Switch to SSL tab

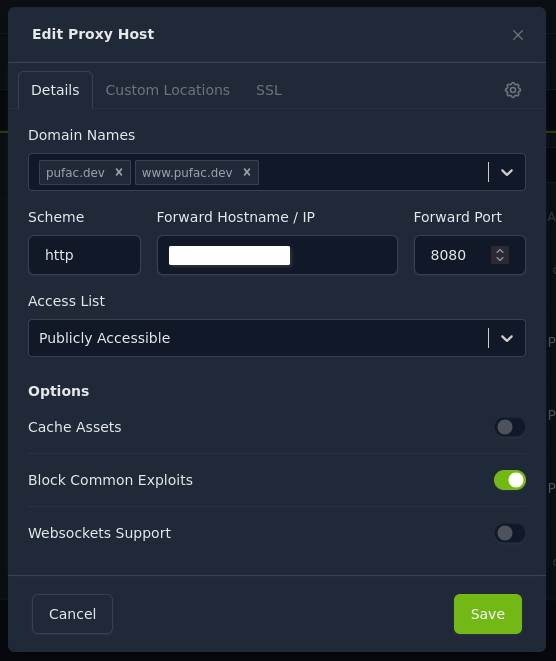tap(269, 90)
